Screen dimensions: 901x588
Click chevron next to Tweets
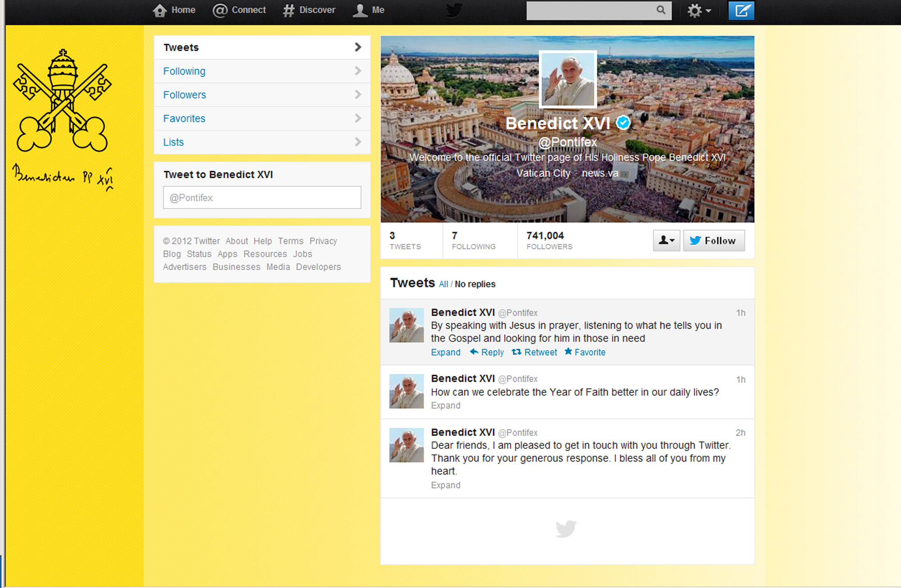pos(358,47)
